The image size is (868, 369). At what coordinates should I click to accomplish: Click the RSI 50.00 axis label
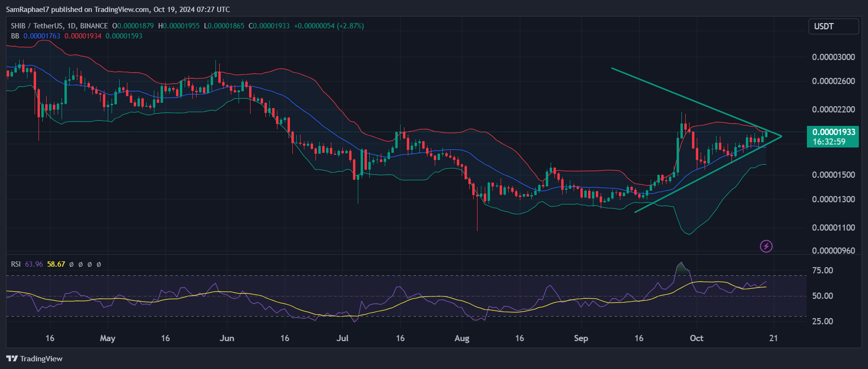click(822, 296)
